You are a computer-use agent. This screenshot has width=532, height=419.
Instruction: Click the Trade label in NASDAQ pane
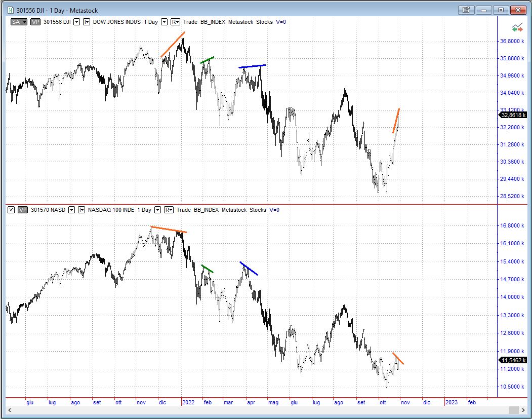point(184,210)
